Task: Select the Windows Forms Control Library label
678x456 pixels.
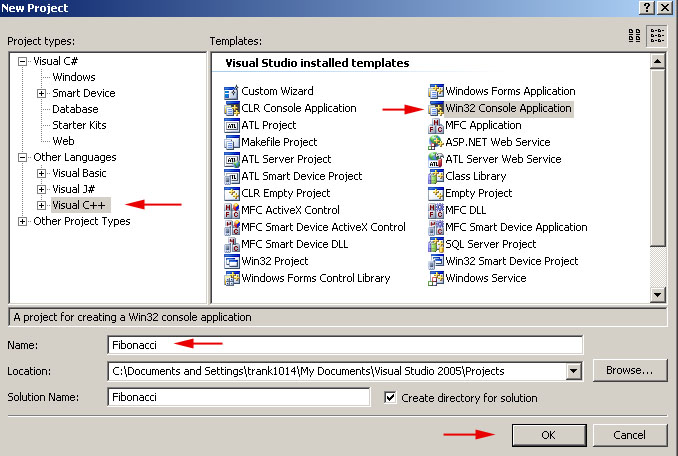Action: (x=316, y=278)
